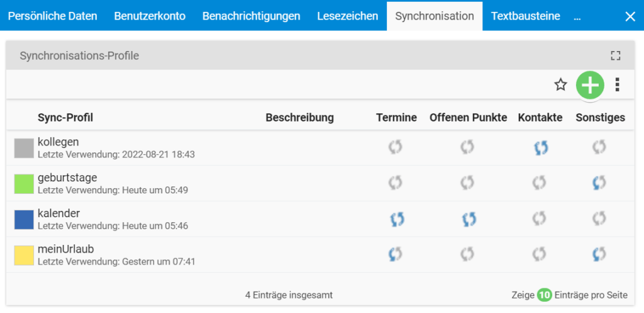Click Sonstiges sync icon in kalender row
The height and width of the screenshot is (313, 644).
[599, 219]
